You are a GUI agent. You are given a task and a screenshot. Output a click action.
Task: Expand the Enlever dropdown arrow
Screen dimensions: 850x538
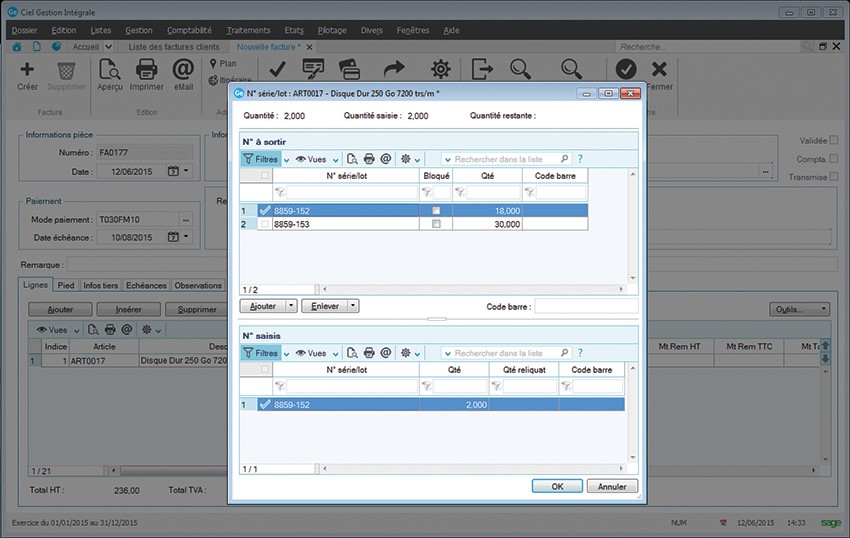coord(353,306)
